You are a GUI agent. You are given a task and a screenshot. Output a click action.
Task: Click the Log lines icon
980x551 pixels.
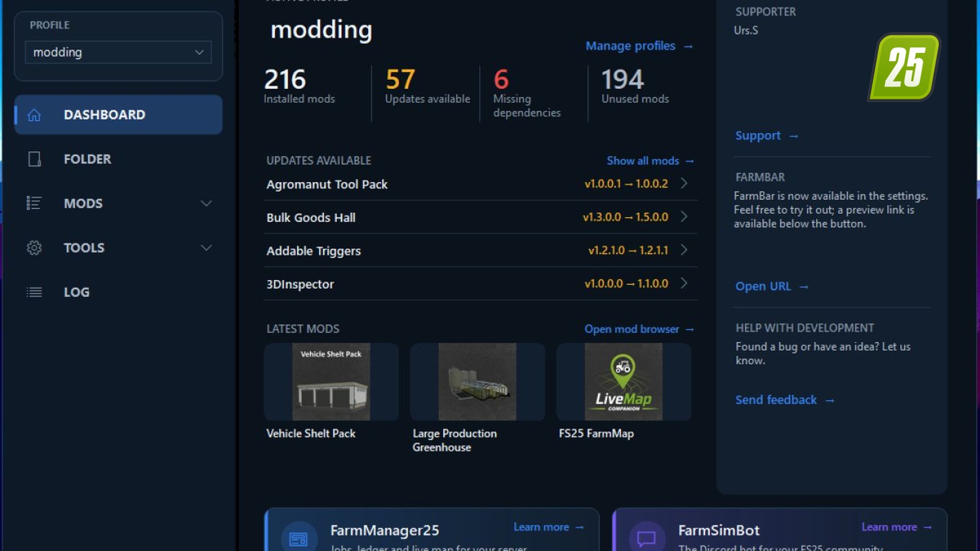(34, 292)
